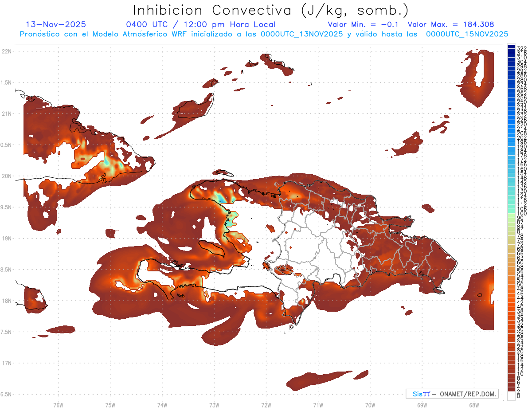Click the '76W' longitude label
Screen dimensions: 532x411
pos(58,405)
